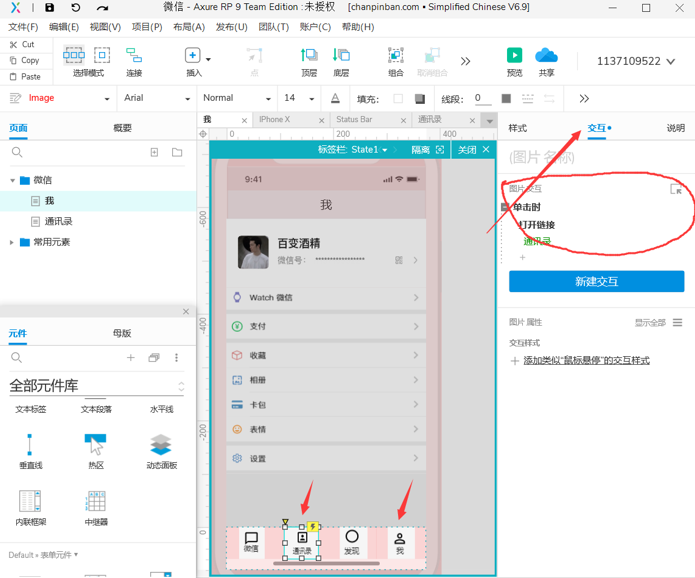Viewport: 695px width, 578px height.
Task: Select the 热区 hot spot widget
Action: coord(96,451)
